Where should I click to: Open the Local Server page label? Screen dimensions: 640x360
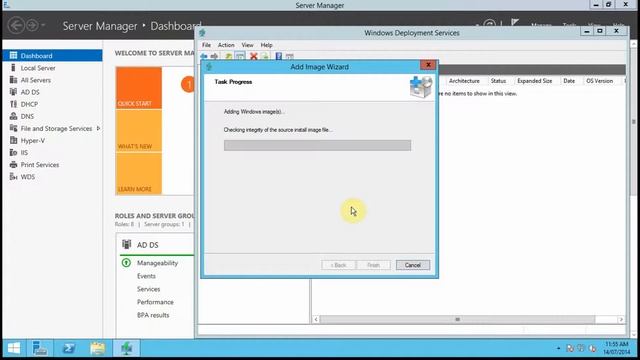coord(38,68)
